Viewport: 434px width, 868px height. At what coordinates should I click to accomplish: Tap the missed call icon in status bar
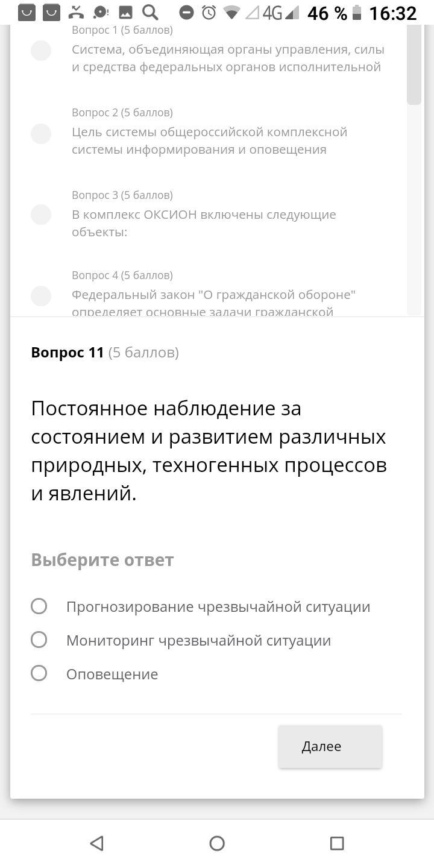(x=76, y=12)
